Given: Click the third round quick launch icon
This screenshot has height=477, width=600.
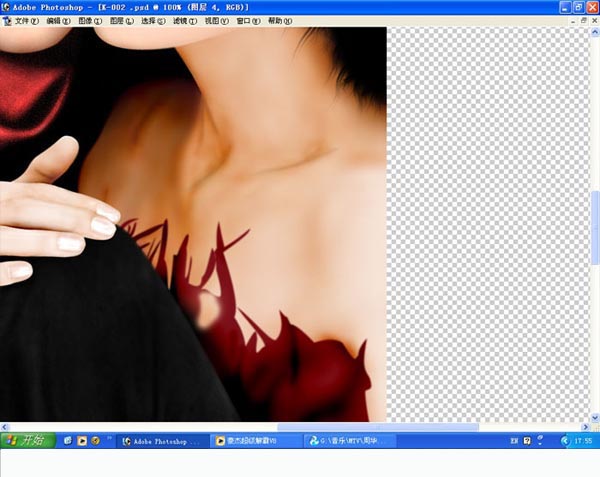Looking at the screenshot, I should click(x=95, y=441).
